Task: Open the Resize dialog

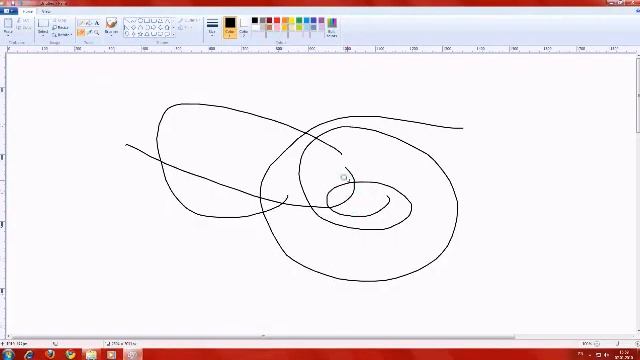Action: (60, 28)
